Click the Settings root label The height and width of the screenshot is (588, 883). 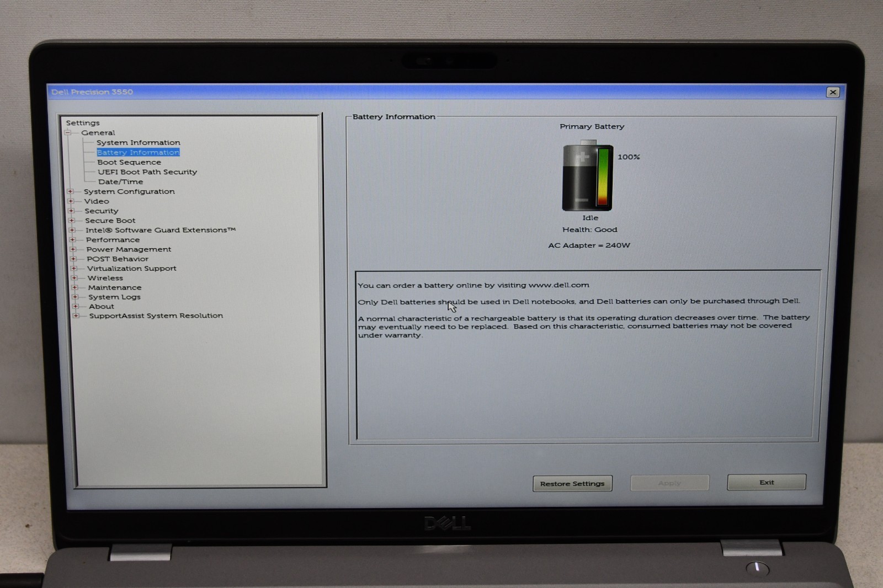[x=83, y=123]
